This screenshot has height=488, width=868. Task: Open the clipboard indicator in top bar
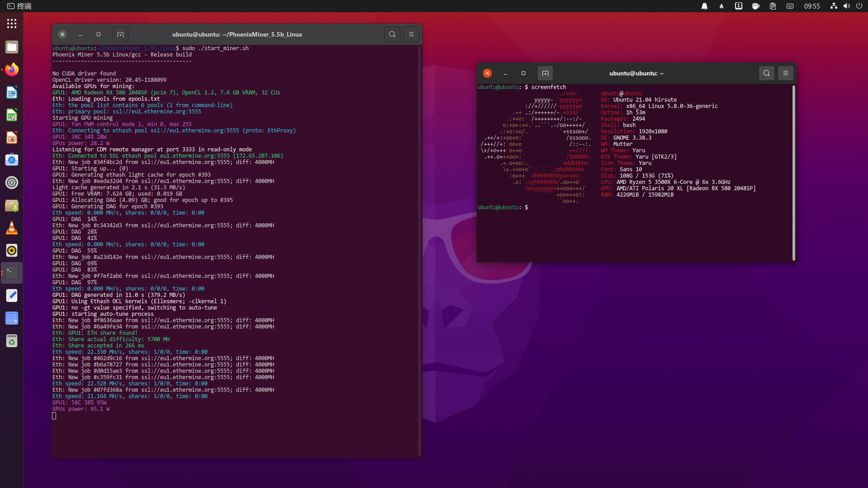773,6
